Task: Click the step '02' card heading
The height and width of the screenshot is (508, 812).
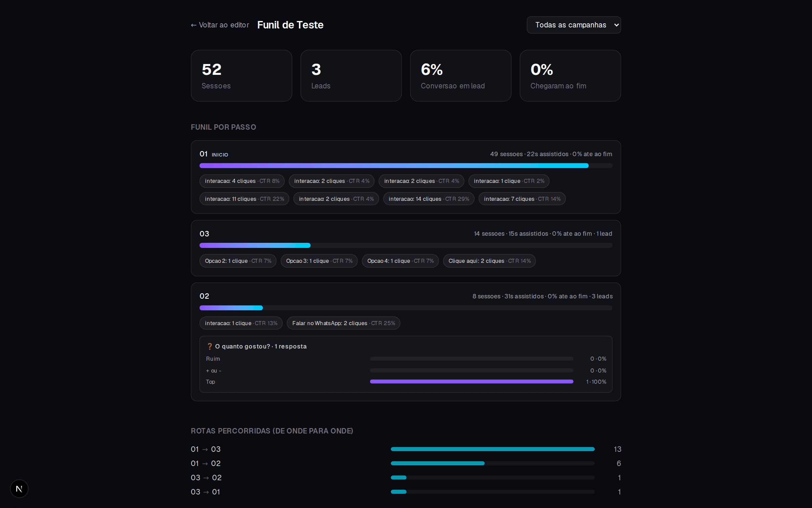Action: coord(204,296)
